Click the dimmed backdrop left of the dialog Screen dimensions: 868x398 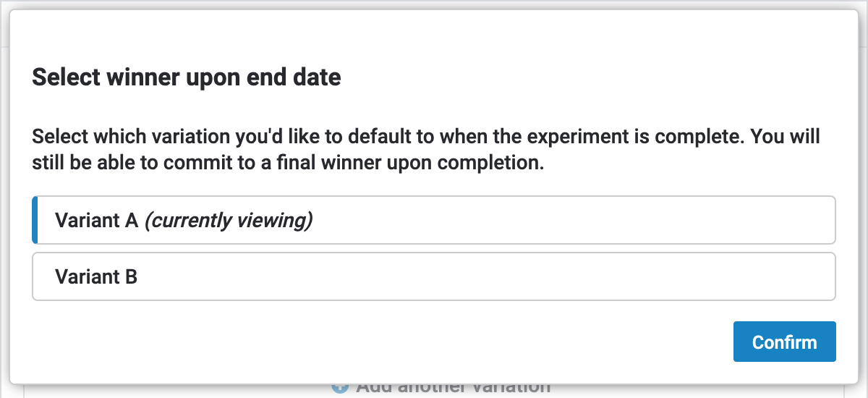tap(4, 217)
